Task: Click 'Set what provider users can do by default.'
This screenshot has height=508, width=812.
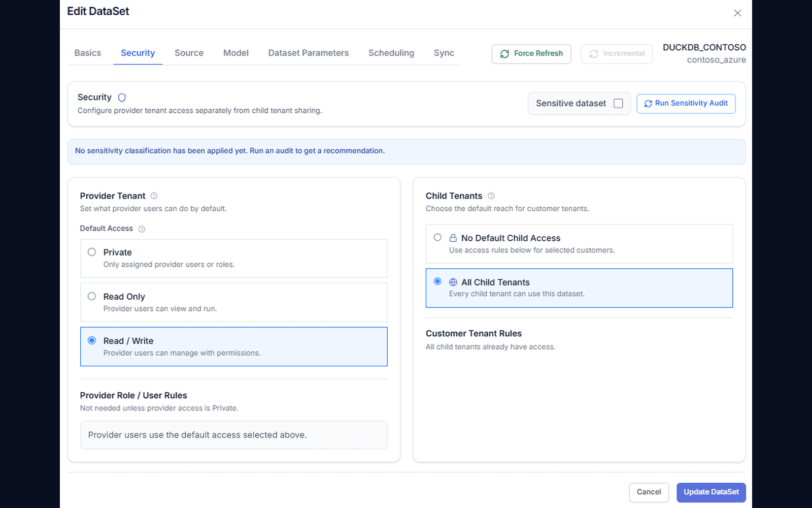Action: coord(153,209)
